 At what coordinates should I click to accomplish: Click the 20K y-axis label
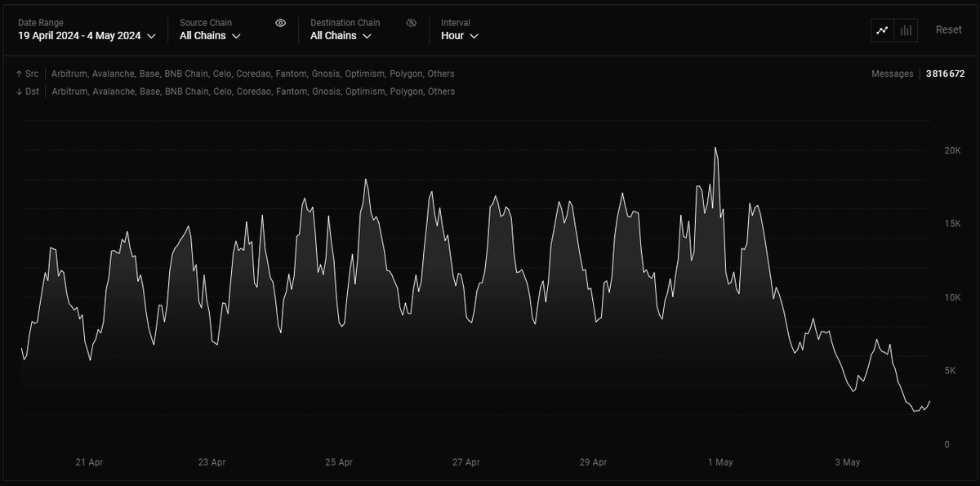952,151
